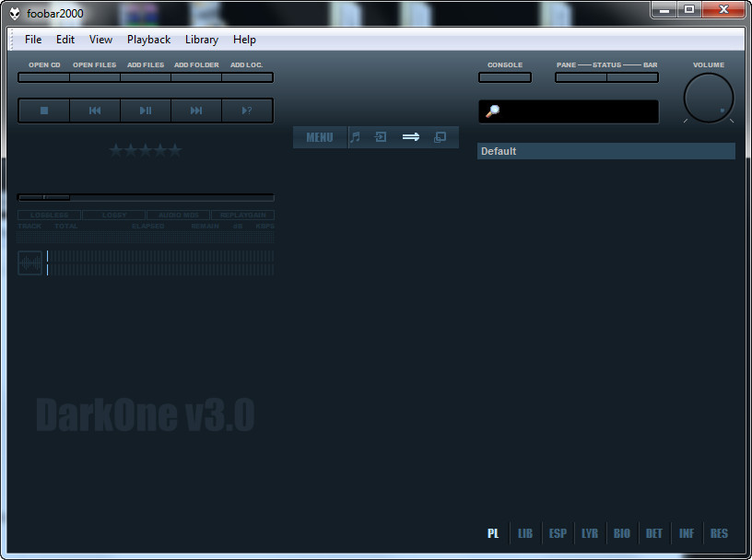Open the Help menu
Viewport: 752px width, 560px height.
(244, 40)
